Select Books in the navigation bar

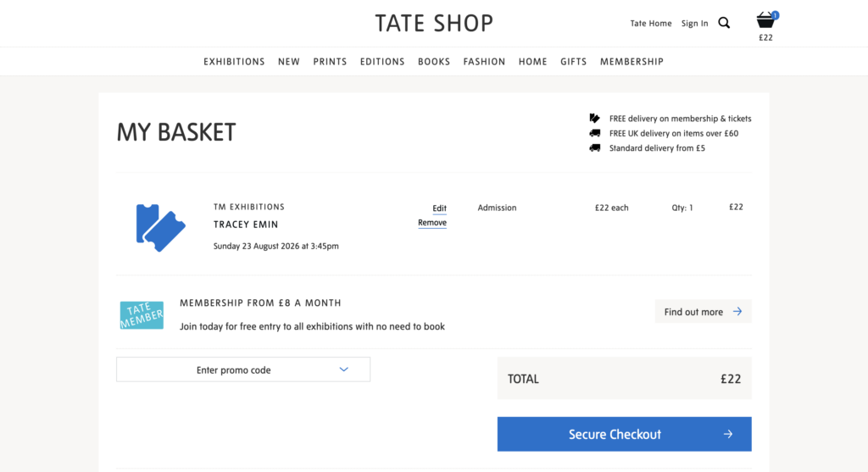pyautogui.click(x=434, y=61)
